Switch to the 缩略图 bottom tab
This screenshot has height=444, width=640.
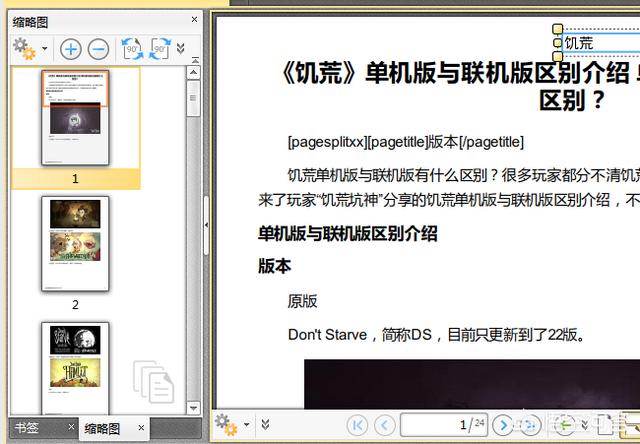tap(102, 428)
